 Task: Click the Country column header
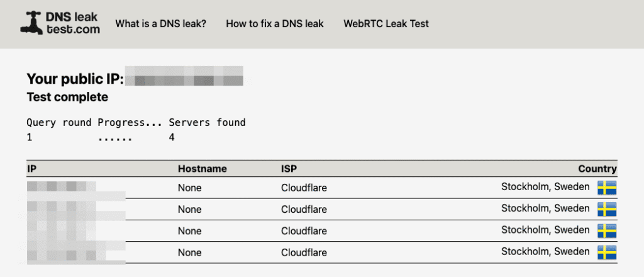point(597,169)
